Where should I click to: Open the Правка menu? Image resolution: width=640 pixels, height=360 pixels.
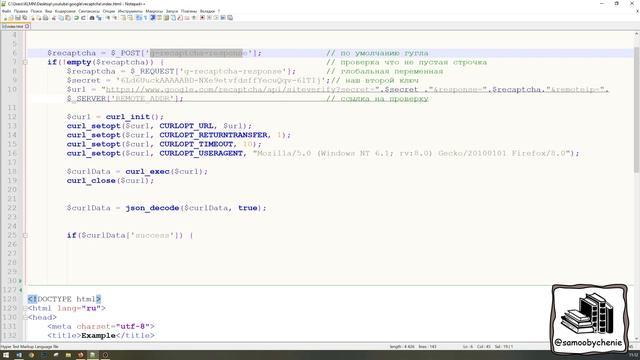[x=21, y=11]
